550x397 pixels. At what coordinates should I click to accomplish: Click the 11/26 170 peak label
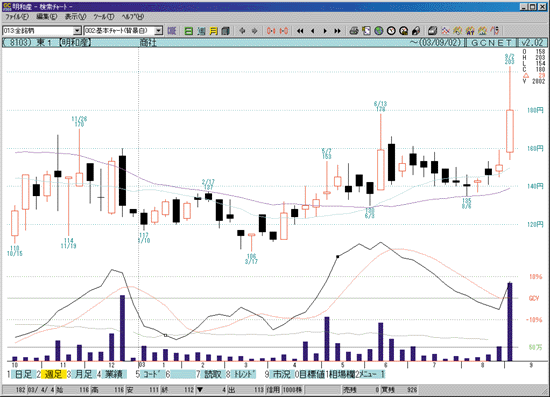coord(79,121)
